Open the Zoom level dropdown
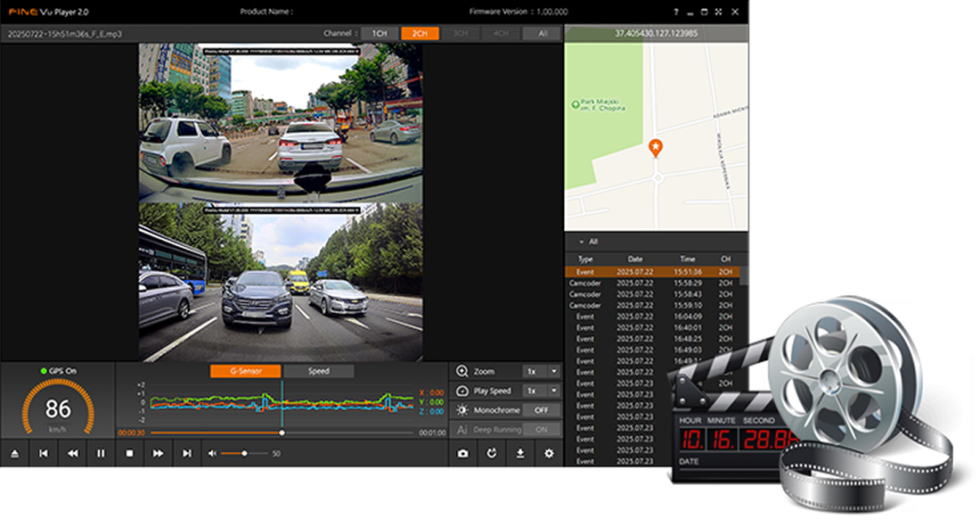The width and height of the screenshot is (980, 527). (553, 370)
